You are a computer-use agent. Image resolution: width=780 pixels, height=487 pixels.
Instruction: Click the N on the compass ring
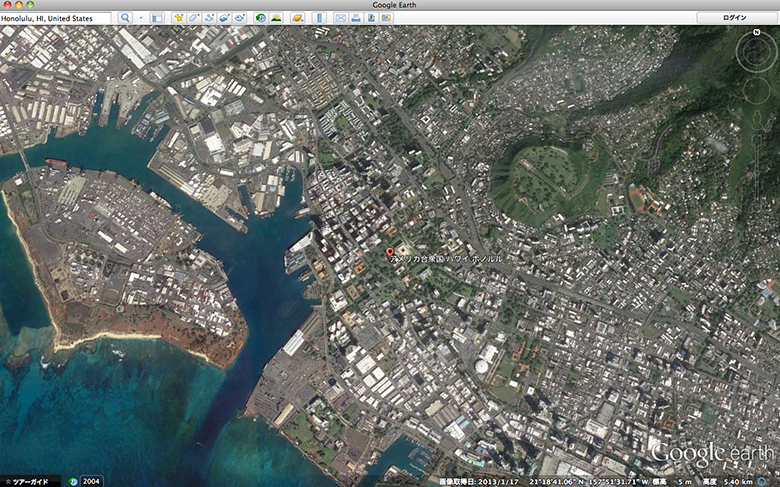point(757,33)
